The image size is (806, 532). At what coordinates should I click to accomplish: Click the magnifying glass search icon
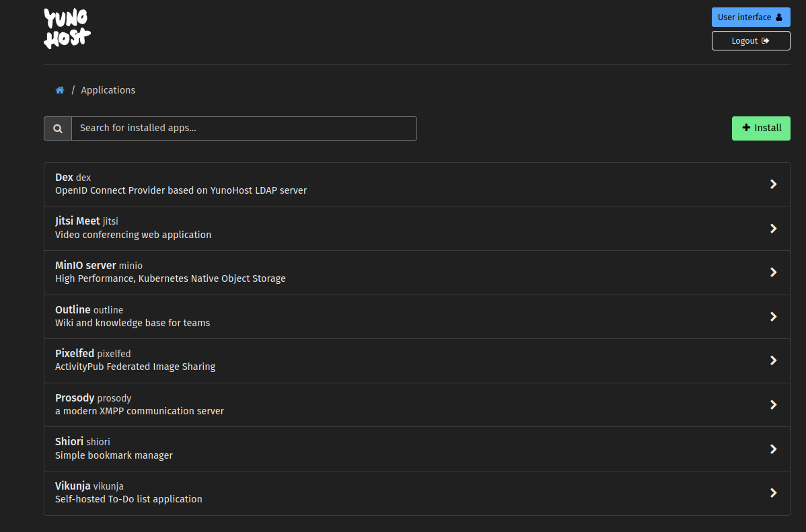tap(58, 128)
